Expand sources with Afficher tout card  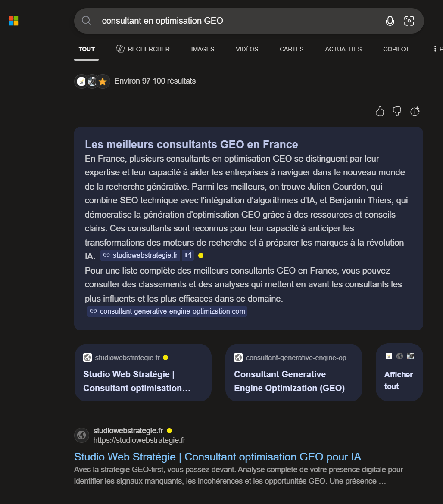[399, 372]
